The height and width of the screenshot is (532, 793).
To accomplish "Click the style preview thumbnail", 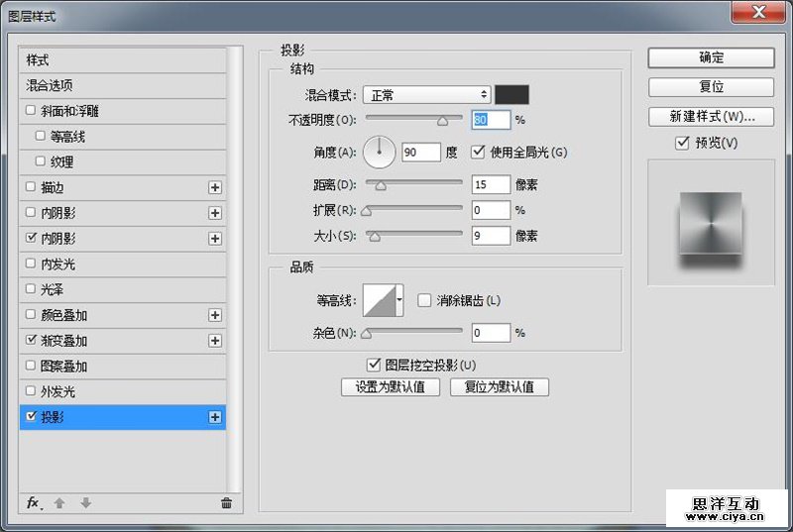I will tap(711, 224).
